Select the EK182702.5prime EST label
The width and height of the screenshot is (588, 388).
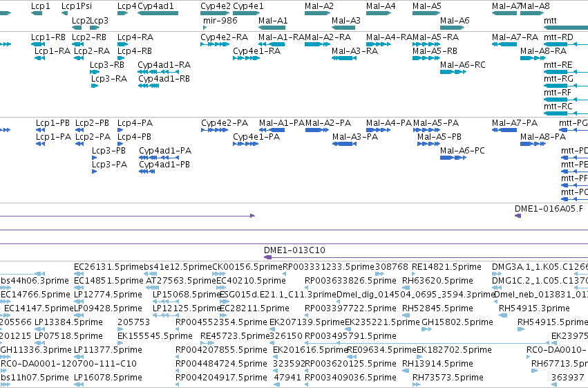(x=454, y=350)
